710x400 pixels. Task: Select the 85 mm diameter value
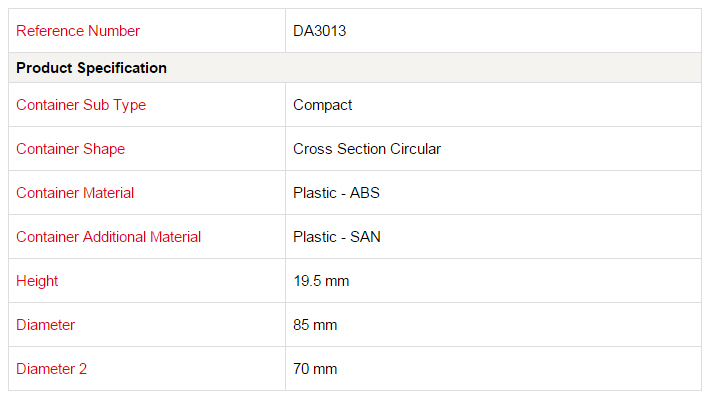pos(315,325)
